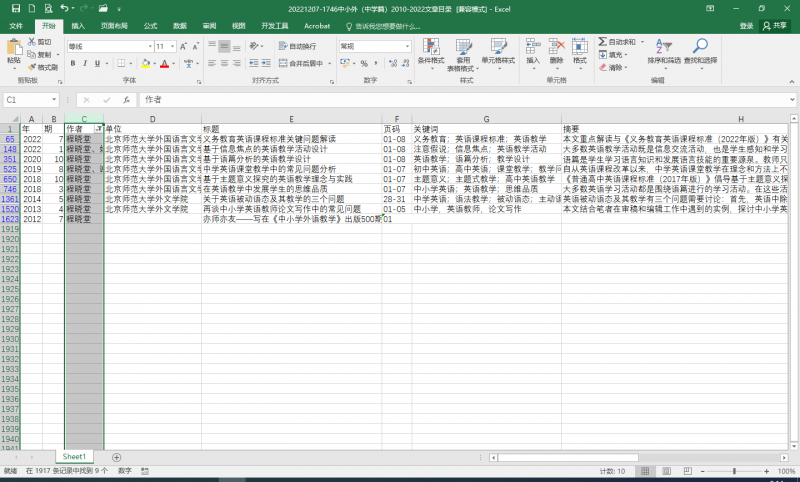The image size is (800, 482).
Task: Click the Clear (清除) eraser button
Action: pyautogui.click(x=612, y=67)
